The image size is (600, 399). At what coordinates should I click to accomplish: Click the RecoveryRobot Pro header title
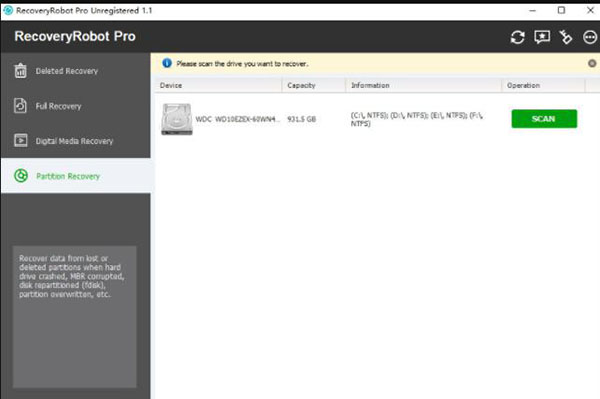75,36
